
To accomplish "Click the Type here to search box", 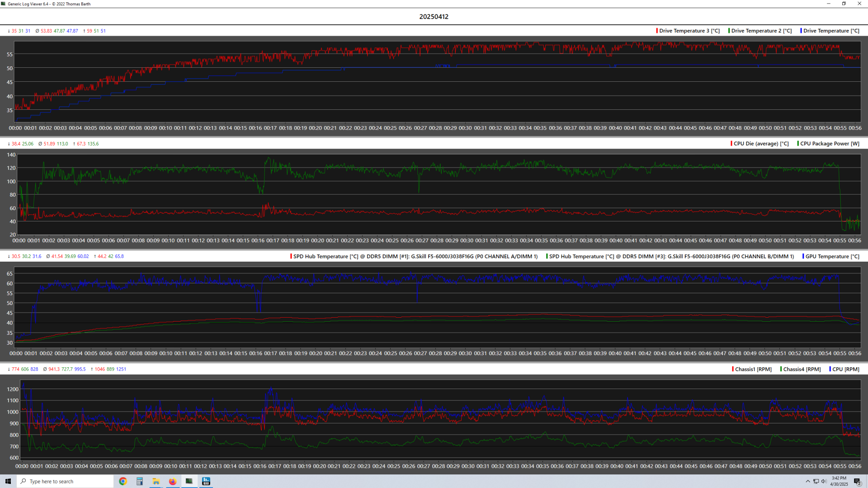I will click(66, 481).
